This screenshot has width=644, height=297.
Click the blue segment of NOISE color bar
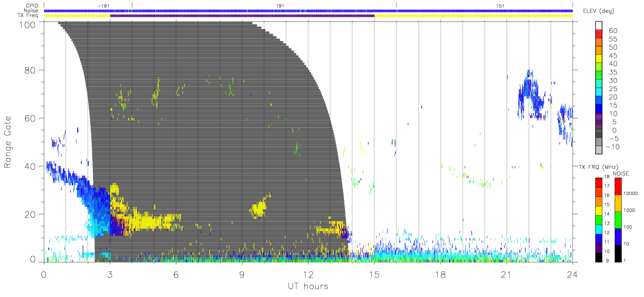click(x=618, y=236)
